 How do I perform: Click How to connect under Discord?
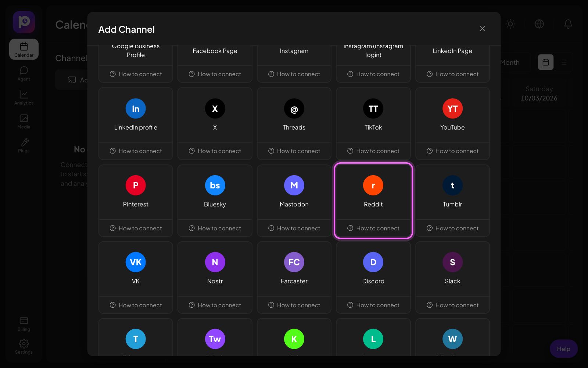click(373, 305)
